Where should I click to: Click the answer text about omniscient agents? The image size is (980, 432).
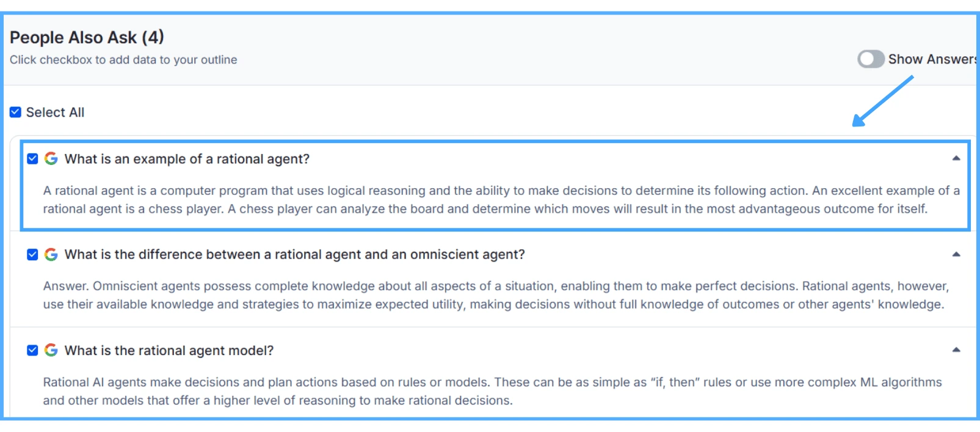[495, 295]
